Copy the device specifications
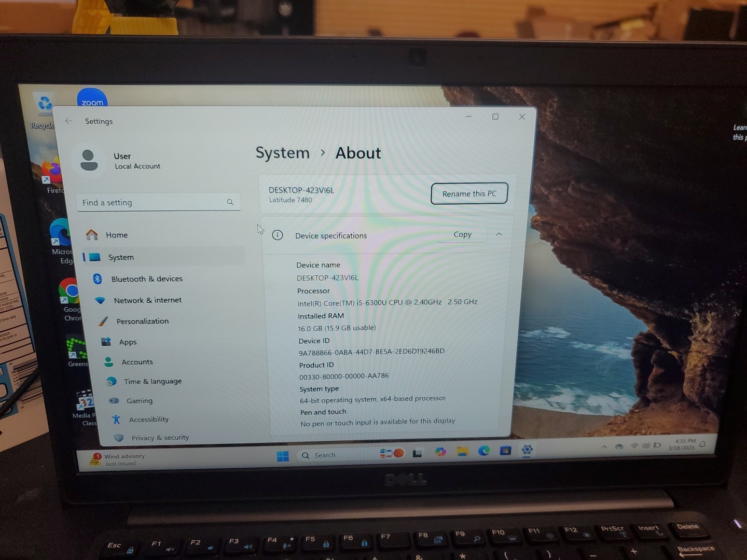 point(462,234)
